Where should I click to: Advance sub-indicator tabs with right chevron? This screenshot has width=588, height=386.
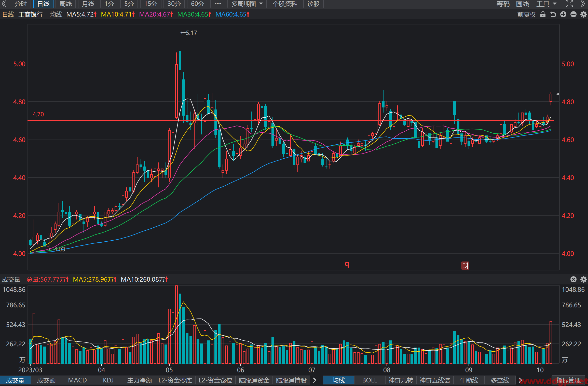(x=315, y=380)
